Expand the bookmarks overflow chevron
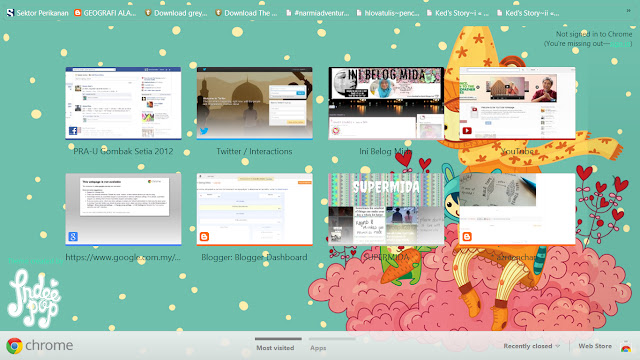Image resolution: width=640 pixels, height=360 pixels. click(x=629, y=11)
